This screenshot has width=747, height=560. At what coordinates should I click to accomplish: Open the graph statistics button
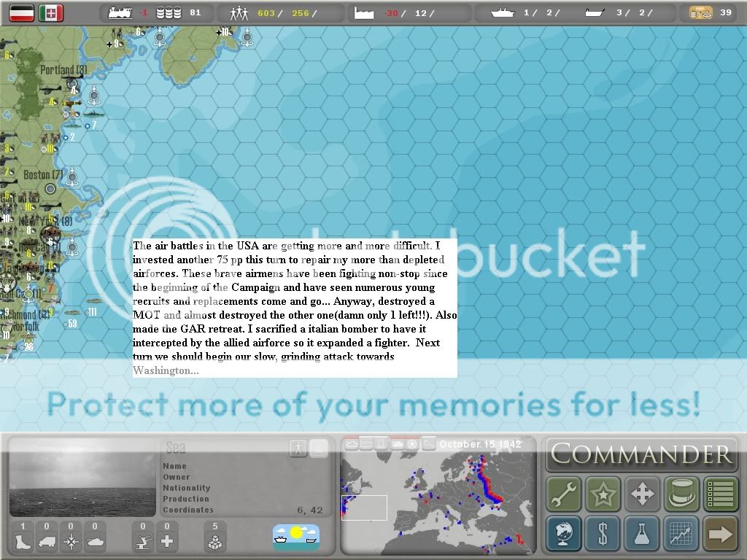[x=681, y=533]
